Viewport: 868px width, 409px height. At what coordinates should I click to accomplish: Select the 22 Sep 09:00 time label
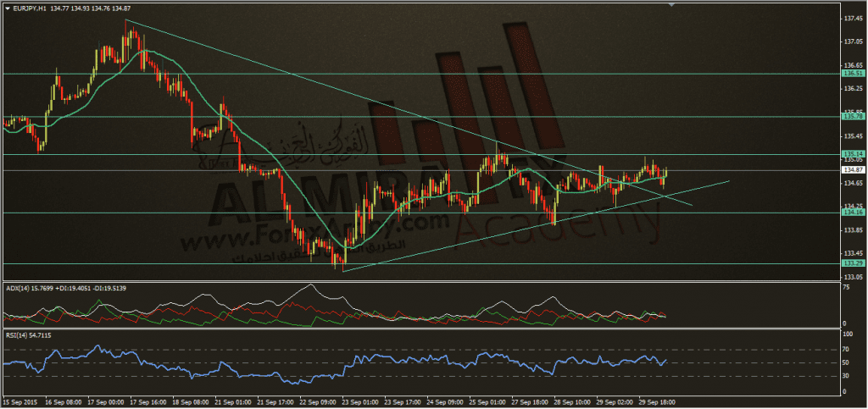point(320,402)
